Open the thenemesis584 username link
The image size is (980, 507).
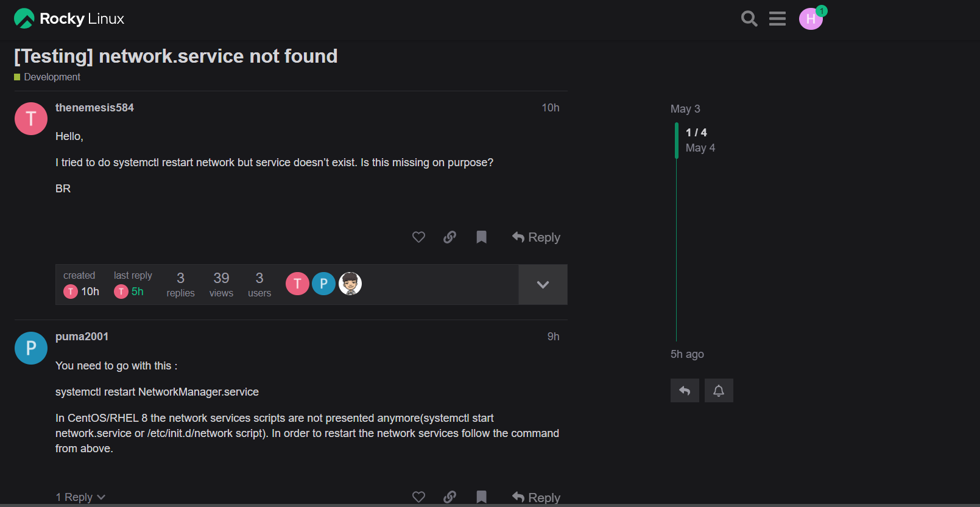click(x=94, y=108)
